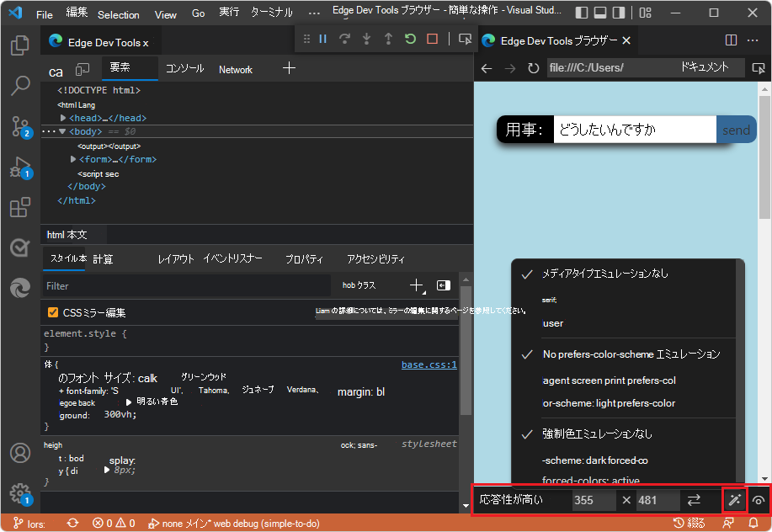This screenshot has height=532, width=772.
Task: Click the emulated width field 355
Action: point(594,501)
